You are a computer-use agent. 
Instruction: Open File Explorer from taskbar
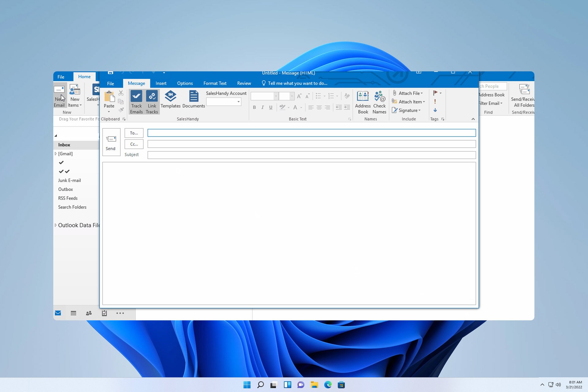314,385
